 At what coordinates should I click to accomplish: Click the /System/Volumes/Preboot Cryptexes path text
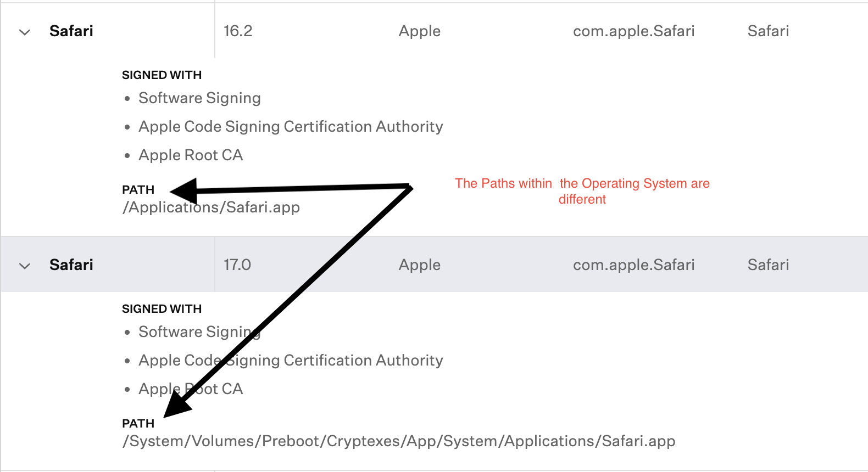[399, 441]
